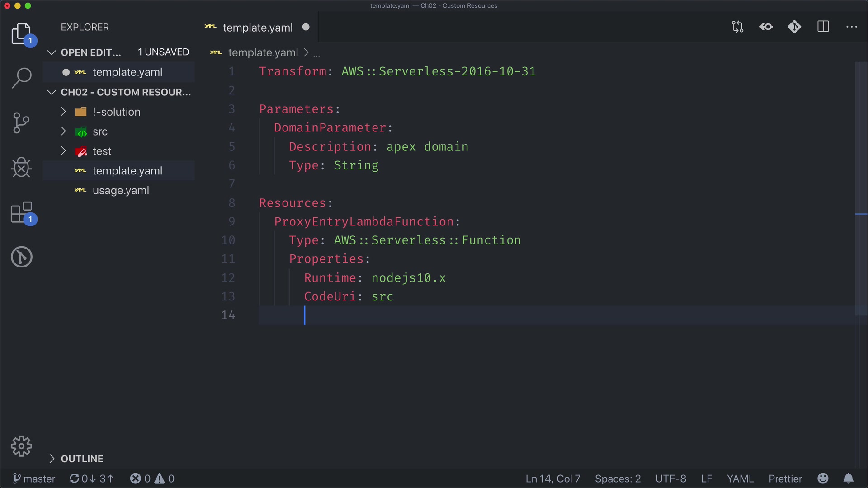The image size is (868, 488).
Task: Open the More Actions ellipsis menu
Action: pyautogui.click(x=852, y=27)
